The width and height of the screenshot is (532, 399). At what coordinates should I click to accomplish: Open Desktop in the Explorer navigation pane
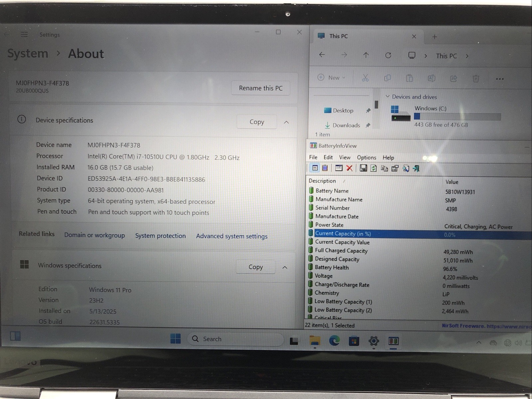point(343,110)
